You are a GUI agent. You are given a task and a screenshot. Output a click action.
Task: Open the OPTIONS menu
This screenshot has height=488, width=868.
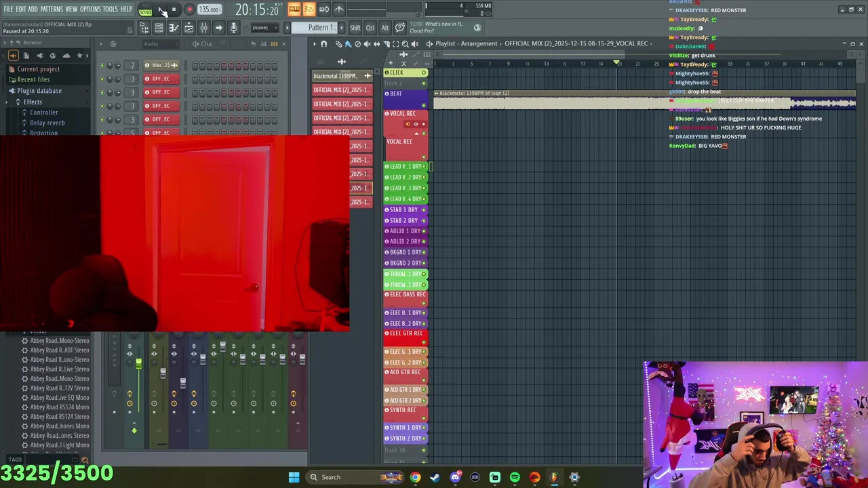pyautogui.click(x=90, y=9)
